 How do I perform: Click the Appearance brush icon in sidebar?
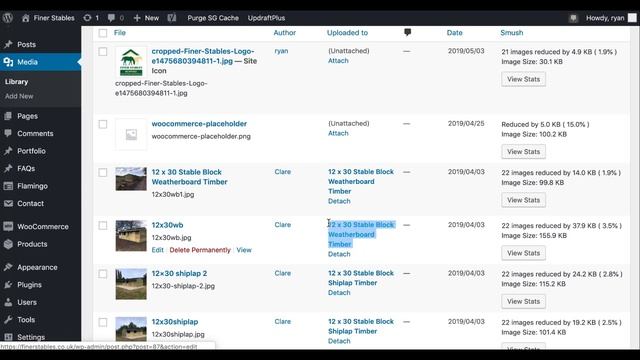tap(8, 267)
